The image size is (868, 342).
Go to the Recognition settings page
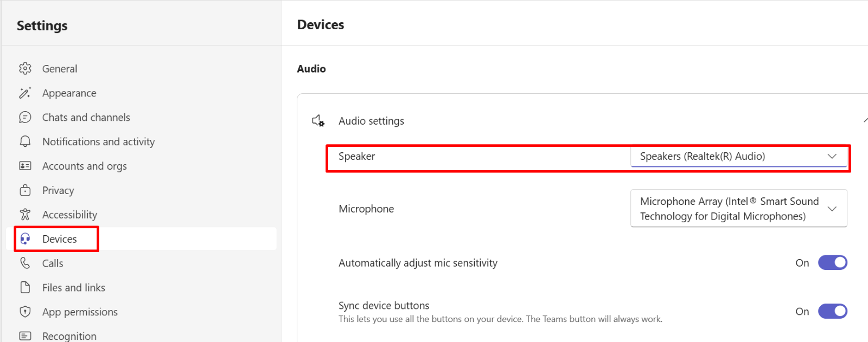coord(69,335)
